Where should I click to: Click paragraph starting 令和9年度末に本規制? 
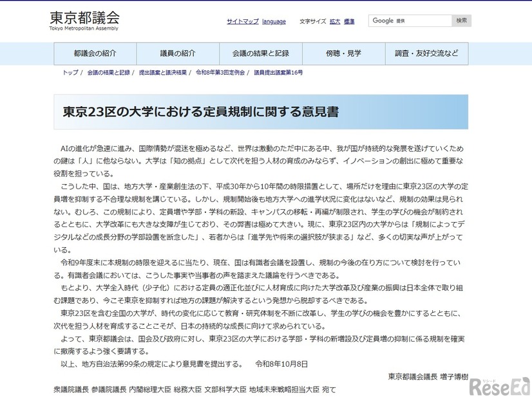coord(257,269)
